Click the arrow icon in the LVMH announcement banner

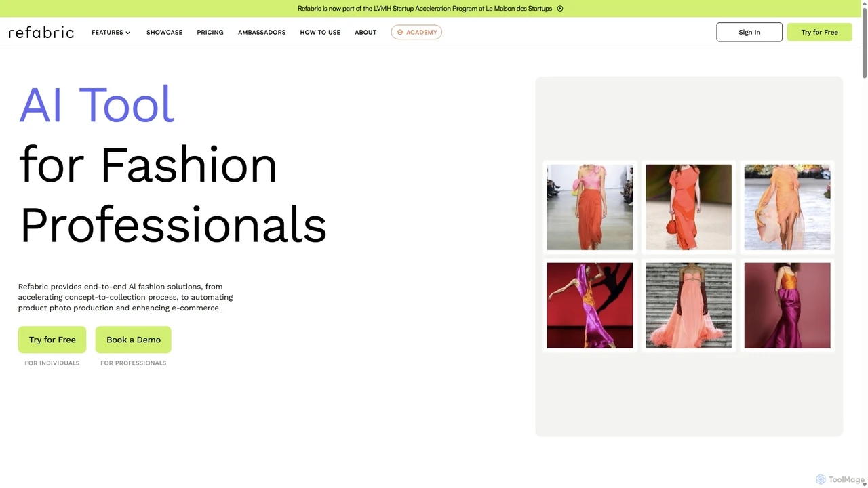pos(560,9)
